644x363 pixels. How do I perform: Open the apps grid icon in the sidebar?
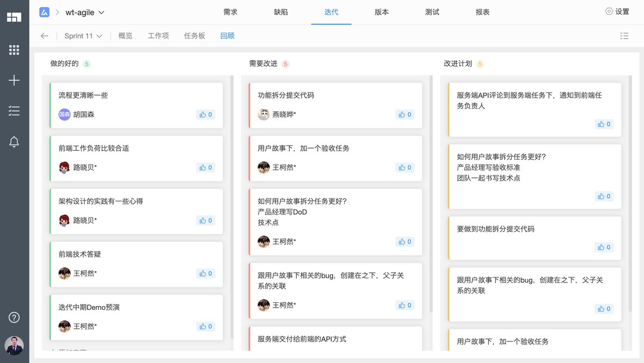click(x=14, y=49)
